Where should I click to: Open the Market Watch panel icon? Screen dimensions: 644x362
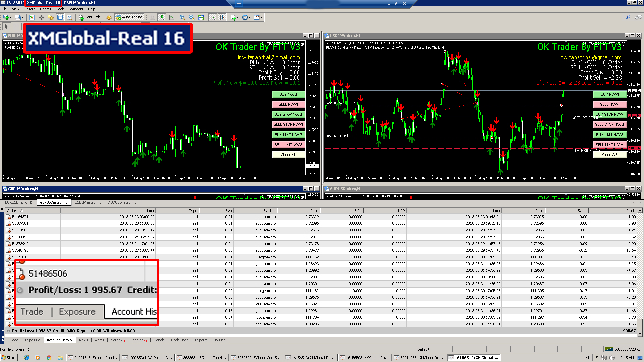tap(32, 17)
